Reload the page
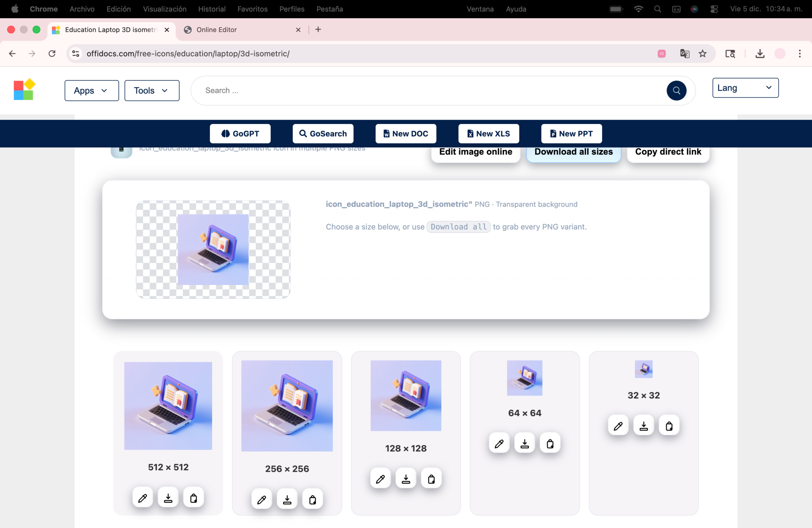Viewport: 812px width, 528px height. 52,54
